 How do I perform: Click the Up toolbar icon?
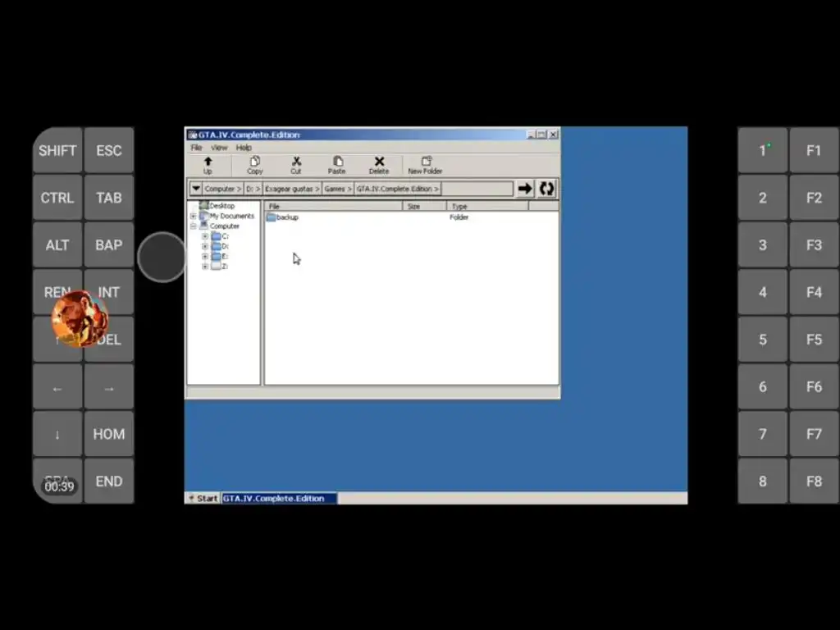(x=208, y=165)
